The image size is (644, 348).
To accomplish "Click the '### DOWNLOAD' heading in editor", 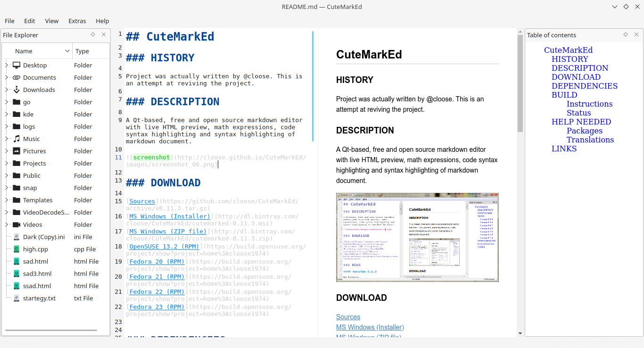I will click(163, 182).
